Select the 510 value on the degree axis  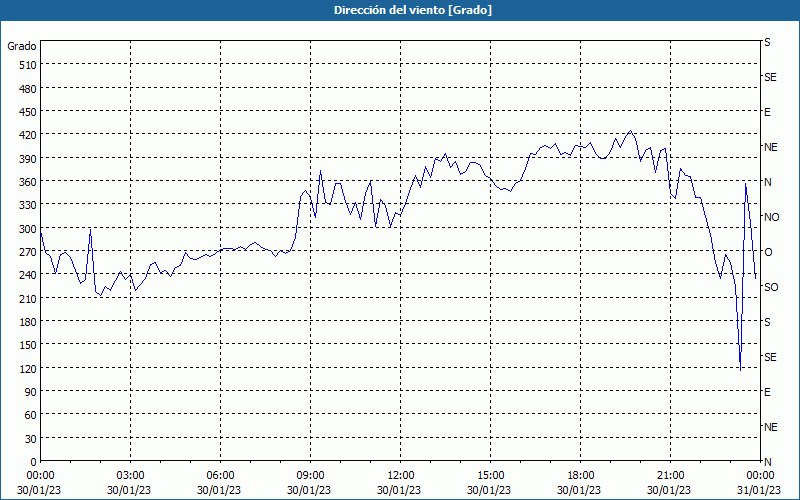pyautogui.click(x=28, y=65)
